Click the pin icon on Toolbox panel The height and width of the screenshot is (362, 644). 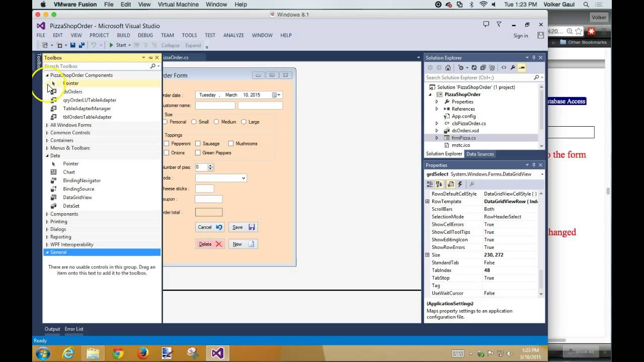(150, 58)
